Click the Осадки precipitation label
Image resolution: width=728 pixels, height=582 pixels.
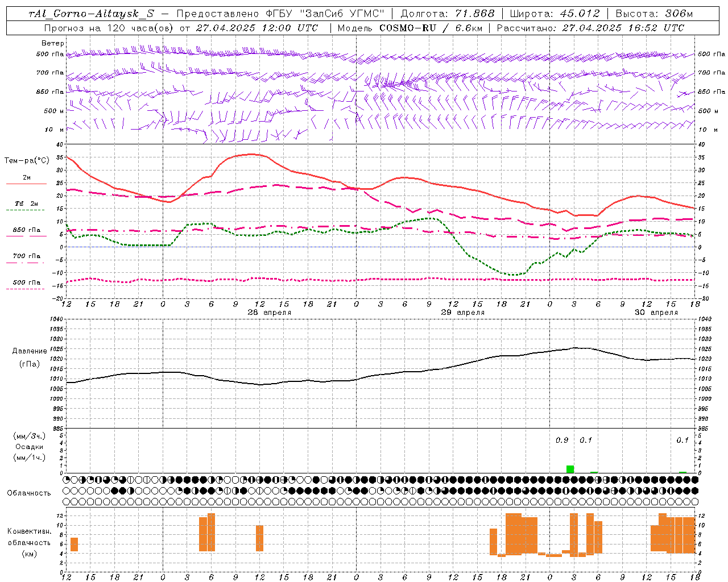click(x=30, y=447)
